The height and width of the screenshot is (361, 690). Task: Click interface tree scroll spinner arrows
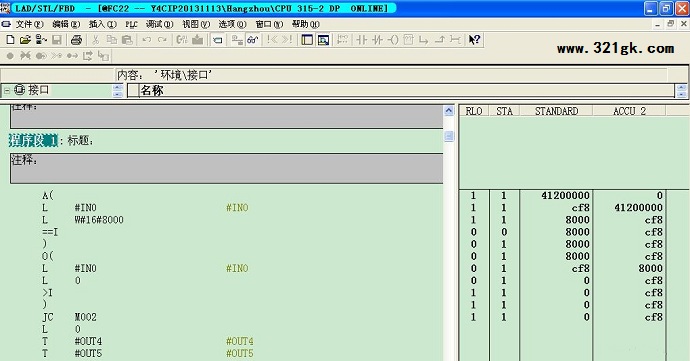click(117, 91)
